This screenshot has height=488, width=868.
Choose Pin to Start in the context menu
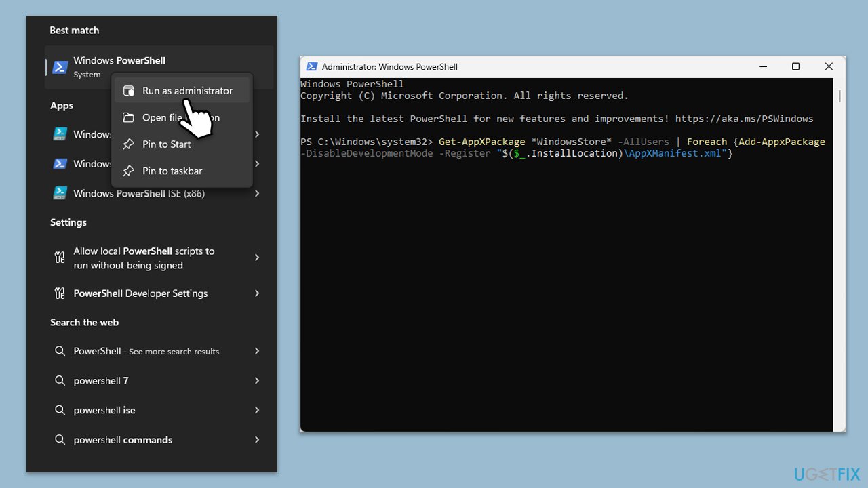pyautogui.click(x=182, y=144)
